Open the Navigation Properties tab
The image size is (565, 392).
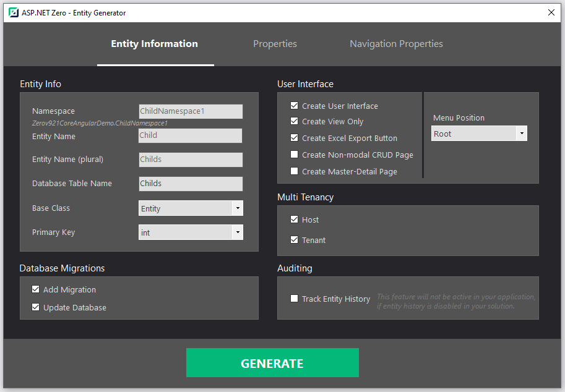[x=395, y=43]
